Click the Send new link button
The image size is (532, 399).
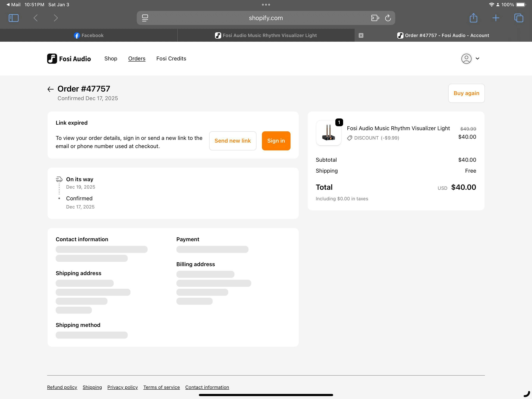(x=233, y=141)
